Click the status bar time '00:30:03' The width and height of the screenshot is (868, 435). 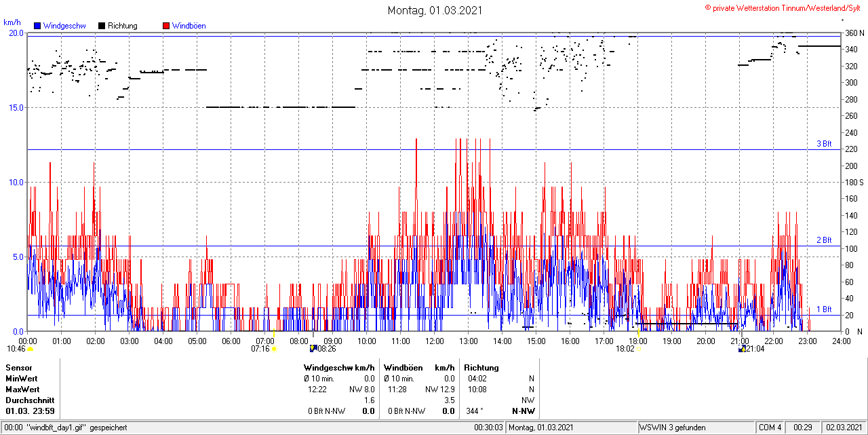[489, 428]
